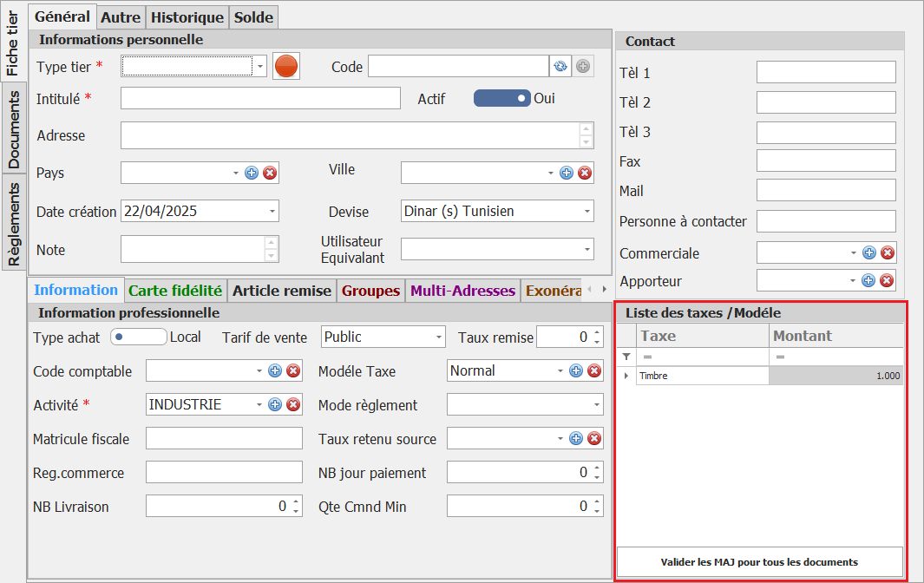The image size is (924, 583).
Task: Click into the Matricule fiscale field
Action: point(224,439)
